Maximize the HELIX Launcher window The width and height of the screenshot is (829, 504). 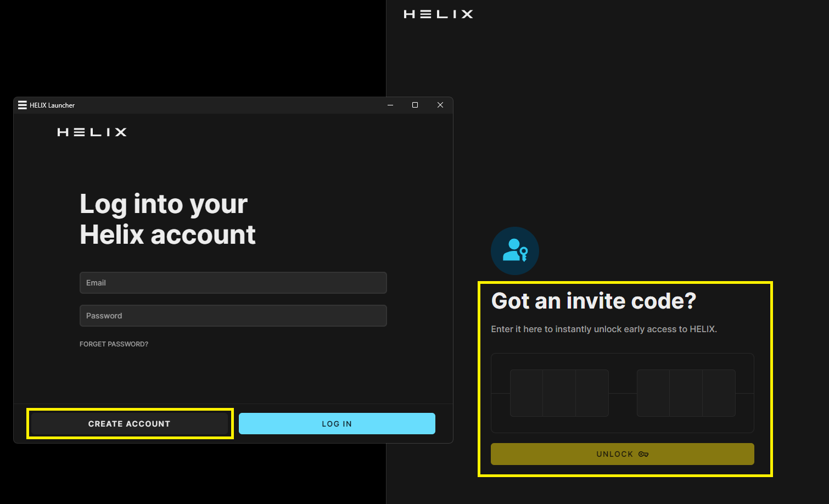(415, 105)
